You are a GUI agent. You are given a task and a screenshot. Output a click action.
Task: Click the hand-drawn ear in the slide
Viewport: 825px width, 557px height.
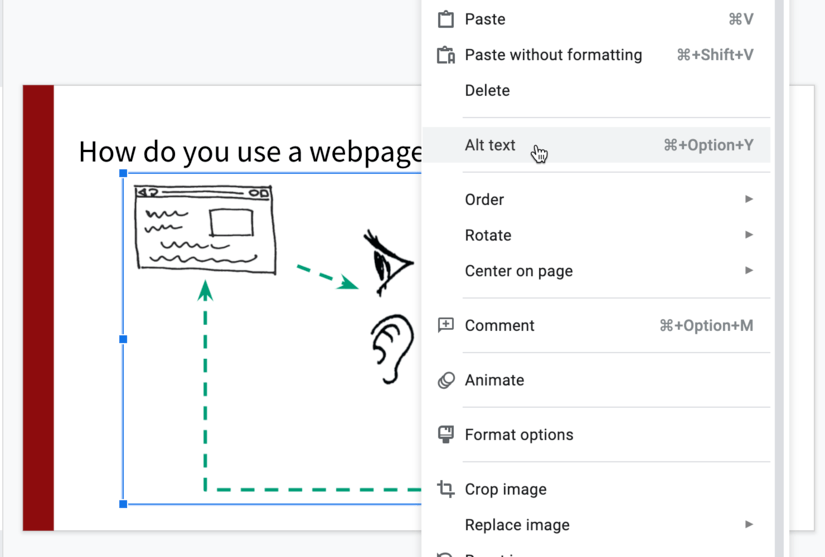(x=392, y=347)
